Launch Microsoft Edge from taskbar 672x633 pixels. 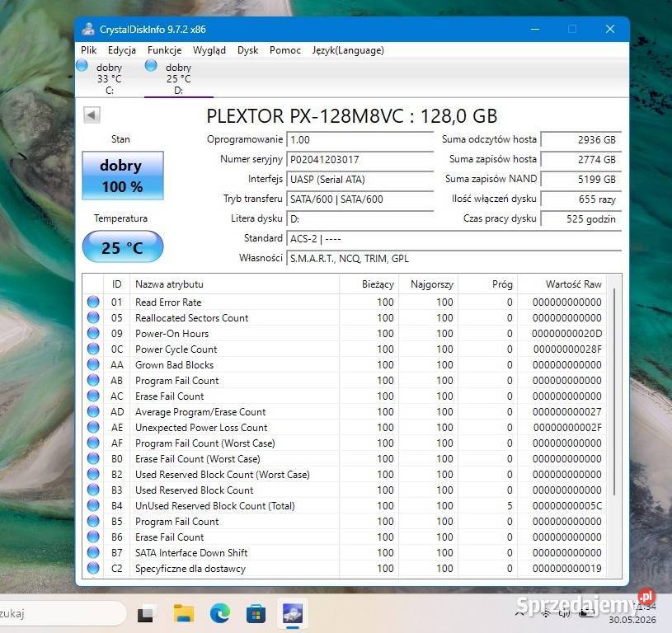(x=220, y=614)
